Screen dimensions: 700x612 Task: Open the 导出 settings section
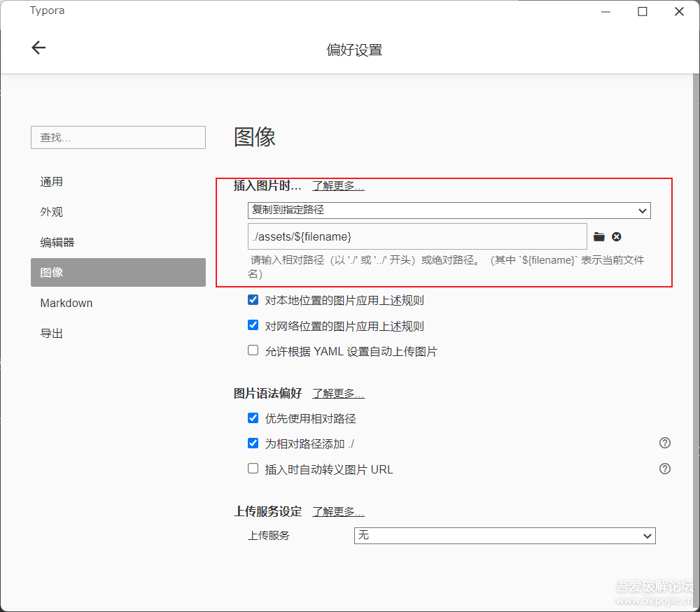point(52,333)
